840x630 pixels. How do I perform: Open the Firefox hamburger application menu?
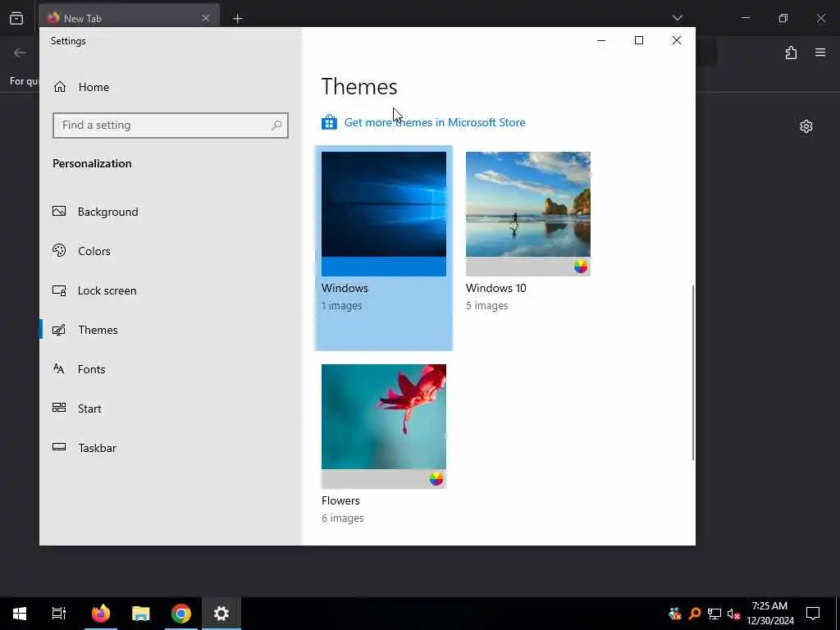[820, 52]
